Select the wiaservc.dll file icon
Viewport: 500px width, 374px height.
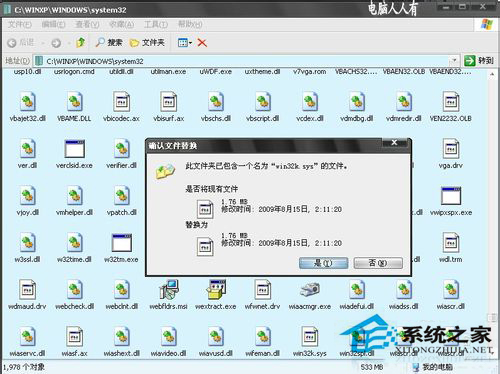click(28, 336)
